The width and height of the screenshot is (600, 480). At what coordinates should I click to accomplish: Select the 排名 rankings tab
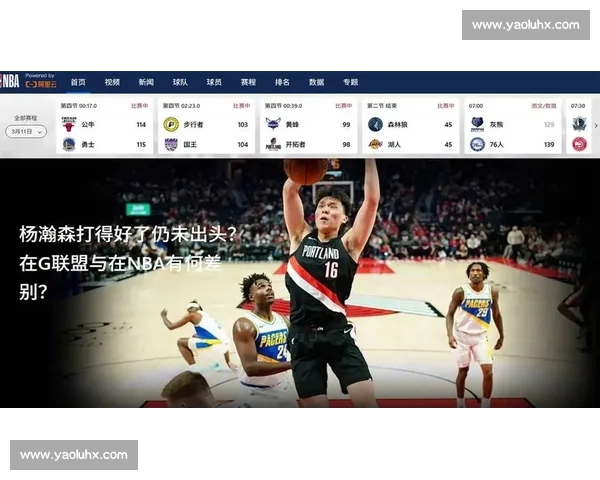(282, 82)
